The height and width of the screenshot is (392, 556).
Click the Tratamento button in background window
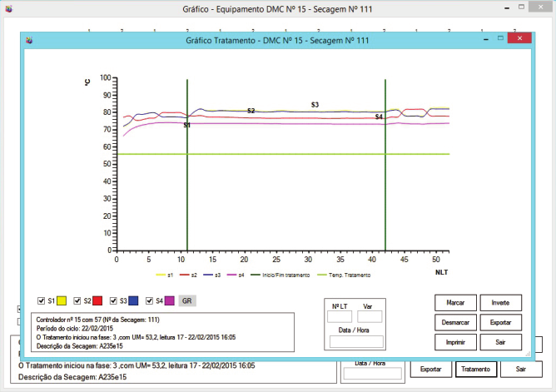pyautogui.click(x=475, y=369)
